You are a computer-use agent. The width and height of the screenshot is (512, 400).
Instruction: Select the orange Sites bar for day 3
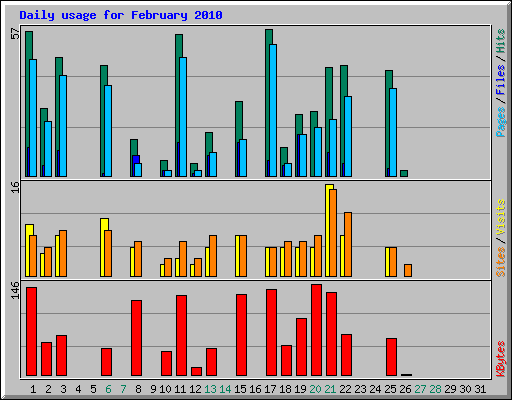(63, 253)
